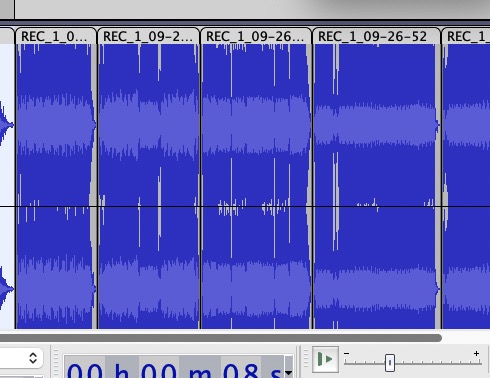
Task: Click the plus sign on speed slider
Action: click(x=476, y=353)
